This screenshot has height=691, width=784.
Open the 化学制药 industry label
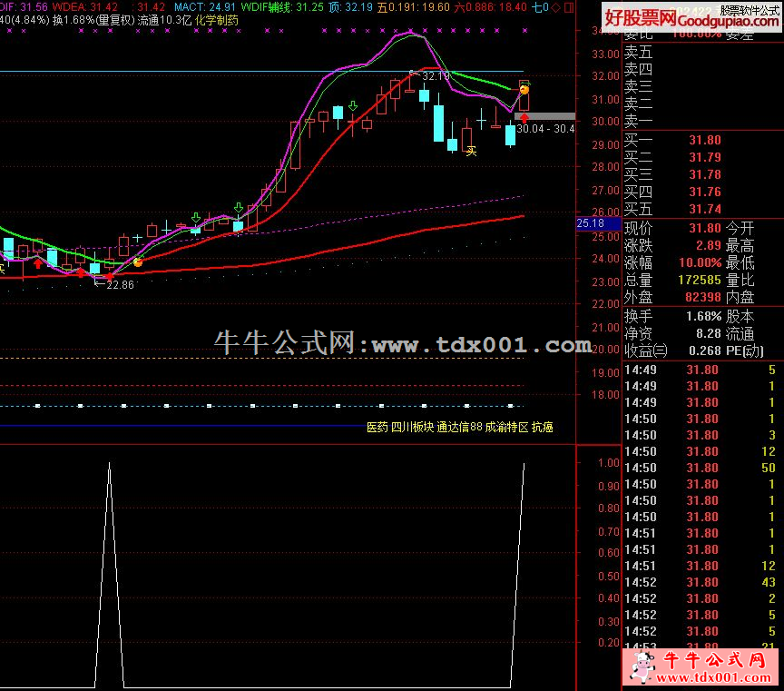tap(217, 21)
